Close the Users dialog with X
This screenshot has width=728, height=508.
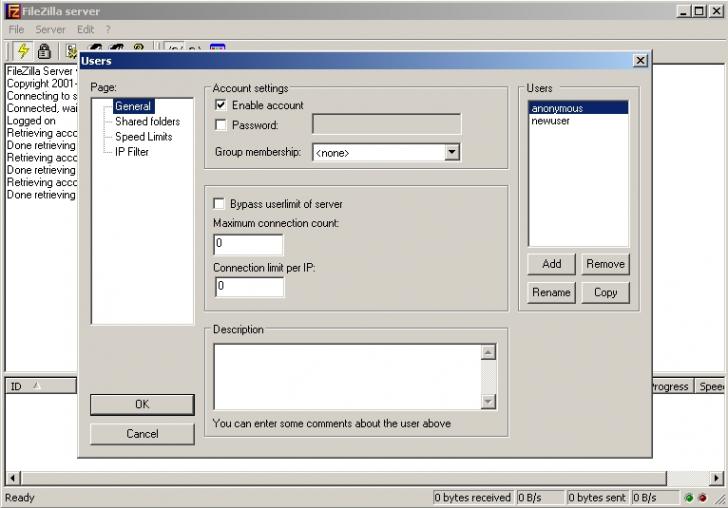[640, 61]
